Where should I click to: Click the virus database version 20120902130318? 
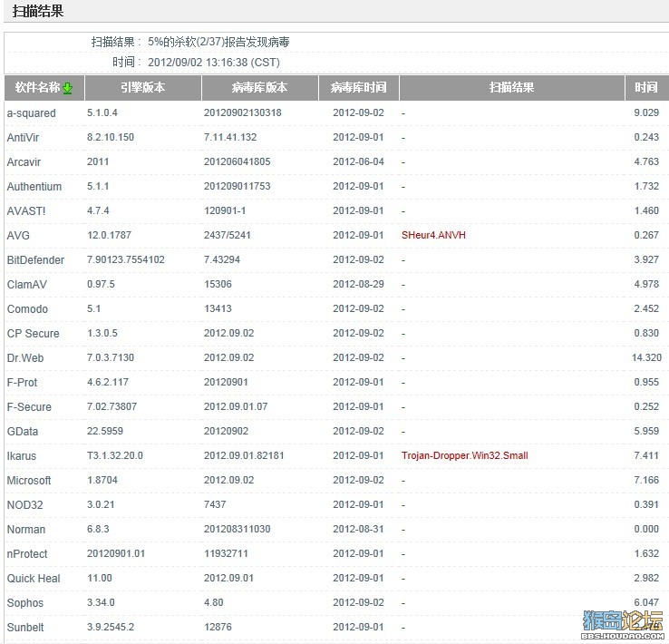[x=243, y=112]
